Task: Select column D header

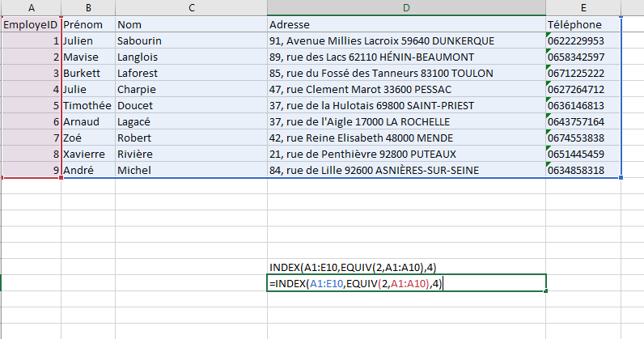Action: click(x=406, y=8)
